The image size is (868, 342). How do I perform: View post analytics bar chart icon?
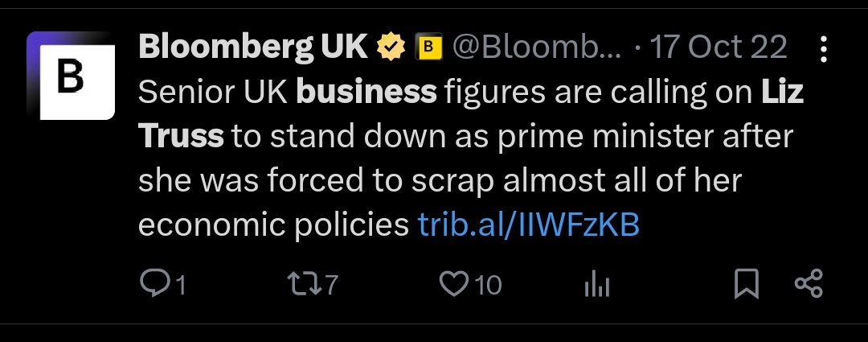pos(596,285)
